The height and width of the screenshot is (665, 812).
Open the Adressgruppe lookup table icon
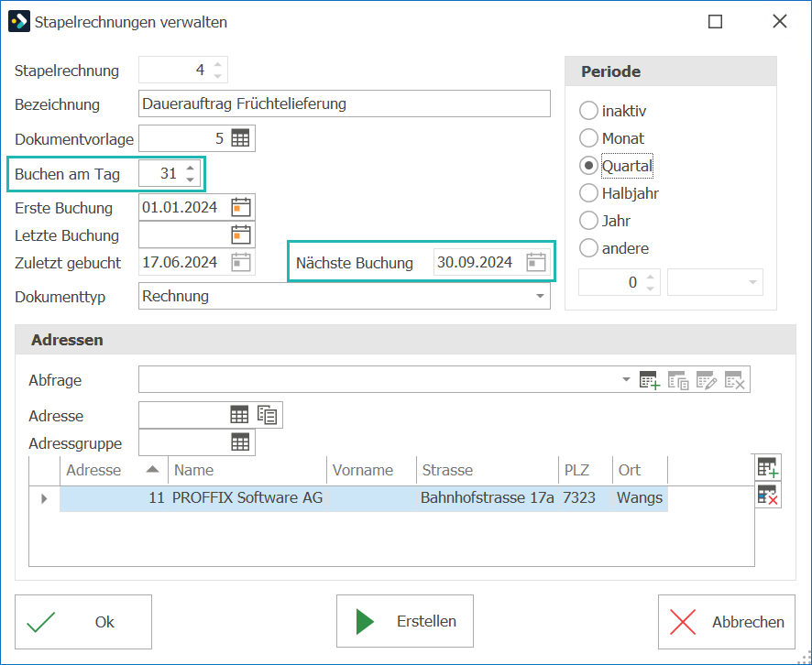pos(240,442)
